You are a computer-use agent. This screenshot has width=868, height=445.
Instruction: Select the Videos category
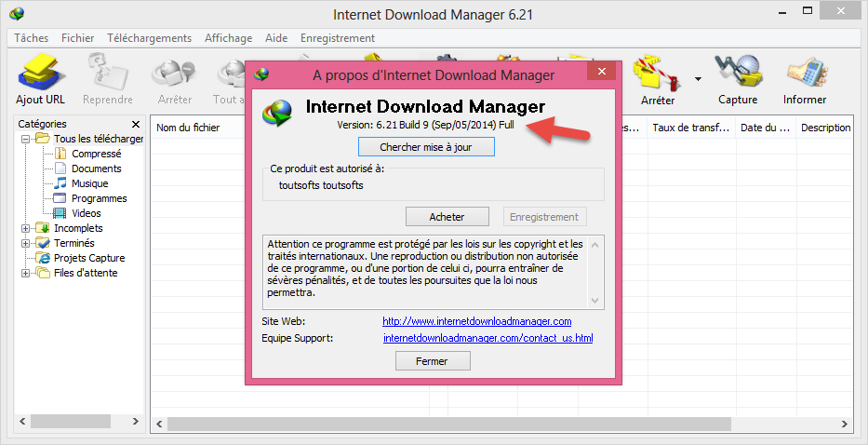click(87, 213)
